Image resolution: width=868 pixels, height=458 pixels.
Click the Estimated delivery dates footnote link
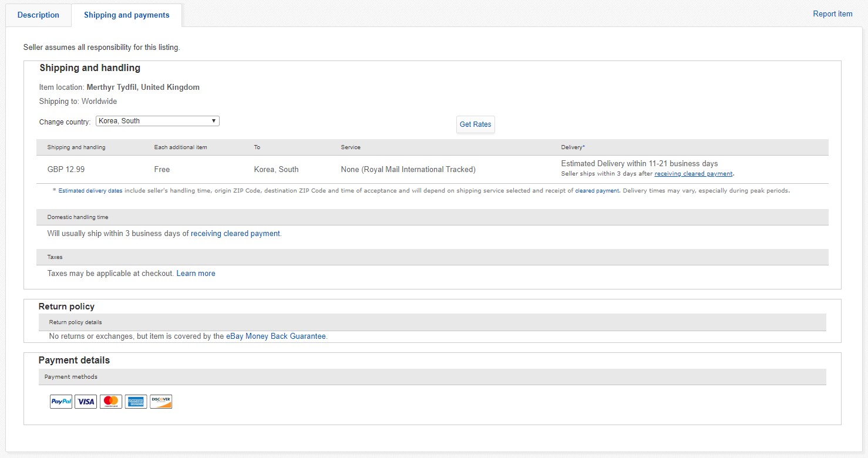(90, 191)
